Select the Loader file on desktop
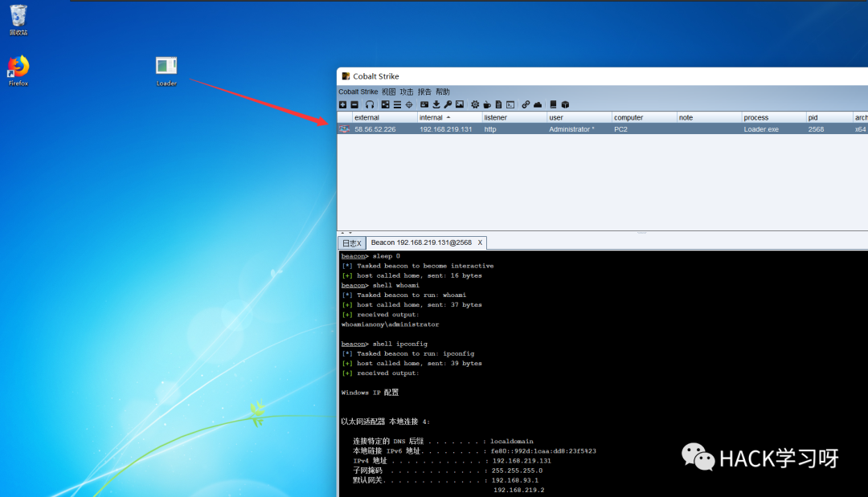 click(x=166, y=71)
